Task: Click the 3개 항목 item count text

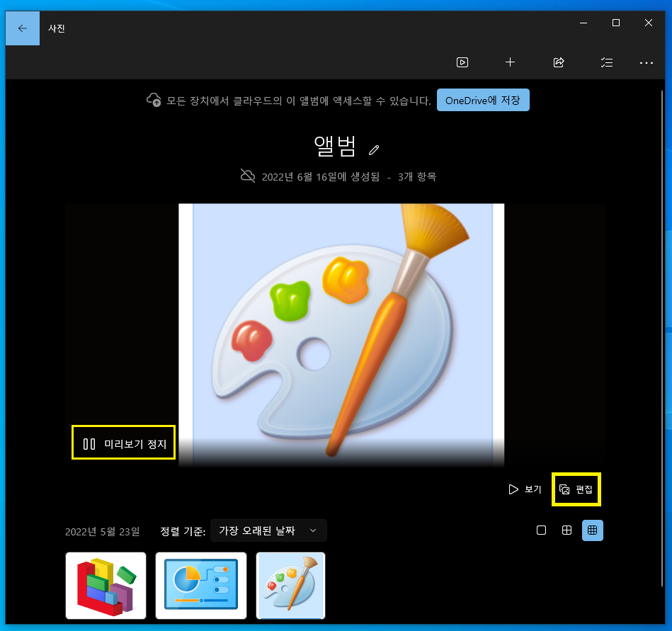Action: (417, 176)
